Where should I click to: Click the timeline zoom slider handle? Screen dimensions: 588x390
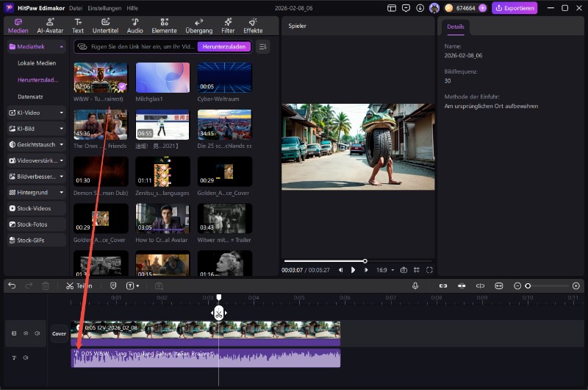coord(528,286)
